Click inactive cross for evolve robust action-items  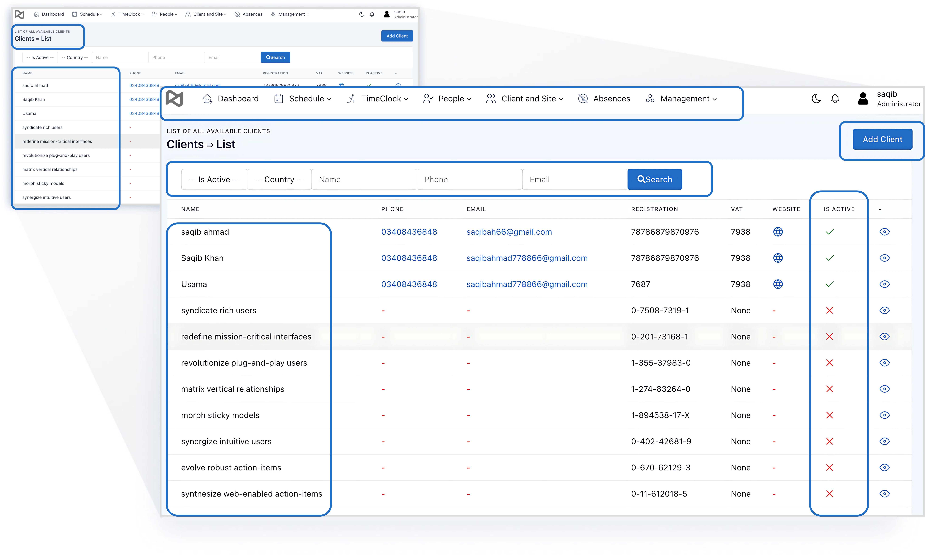point(830,468)
